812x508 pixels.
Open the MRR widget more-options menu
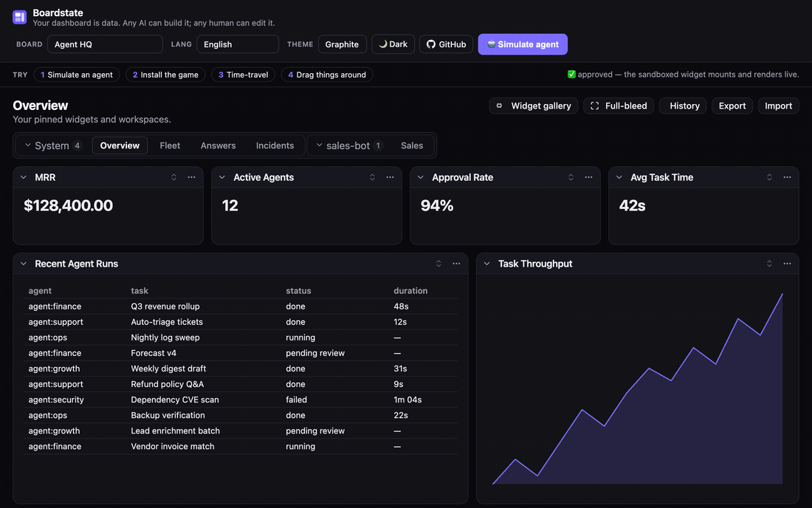[192, 177]
